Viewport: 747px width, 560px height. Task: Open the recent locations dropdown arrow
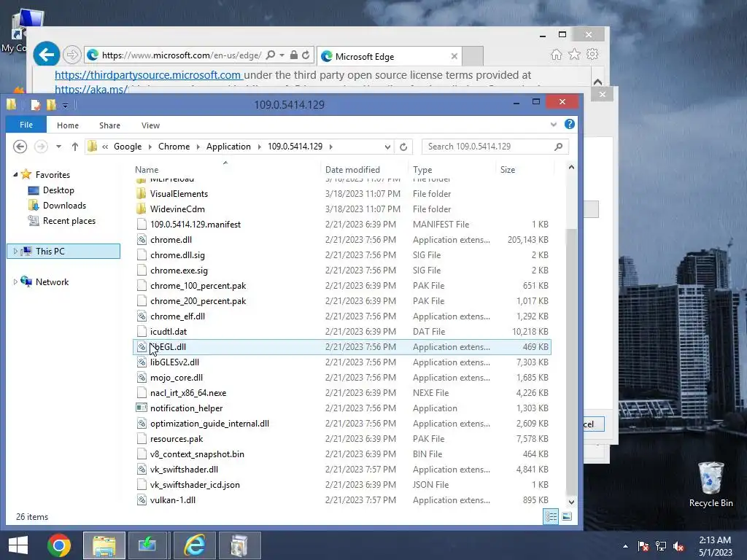58,147
